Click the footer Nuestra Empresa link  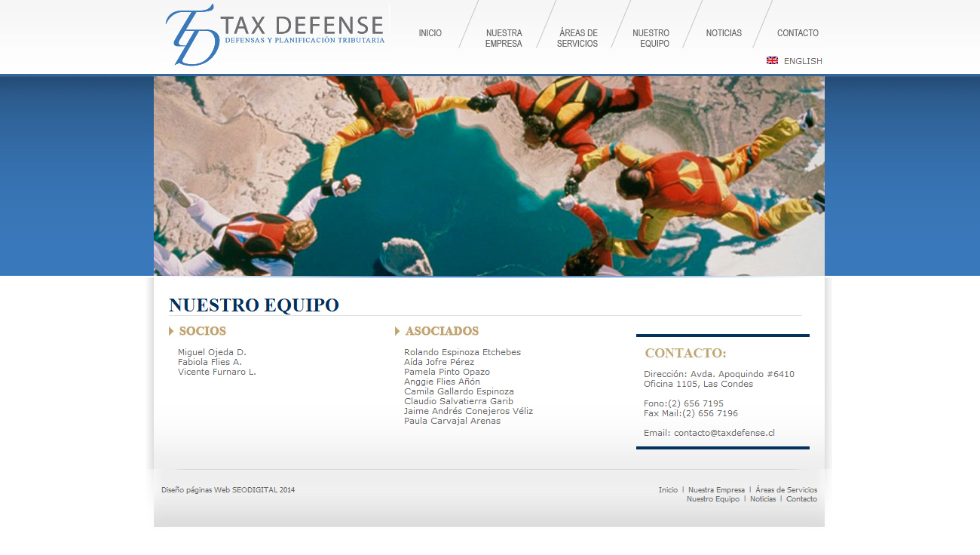click(716, 490)
